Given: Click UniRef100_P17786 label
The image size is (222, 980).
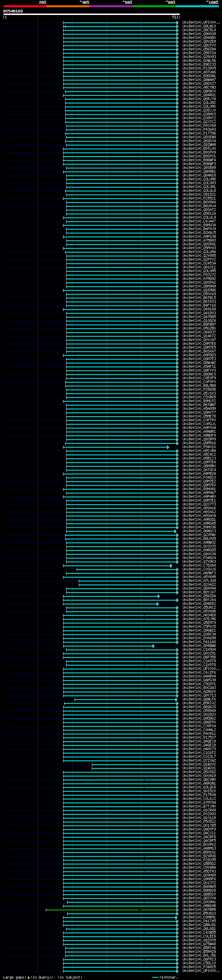Looking at the screenshot, I should click(x=199, y=133).
